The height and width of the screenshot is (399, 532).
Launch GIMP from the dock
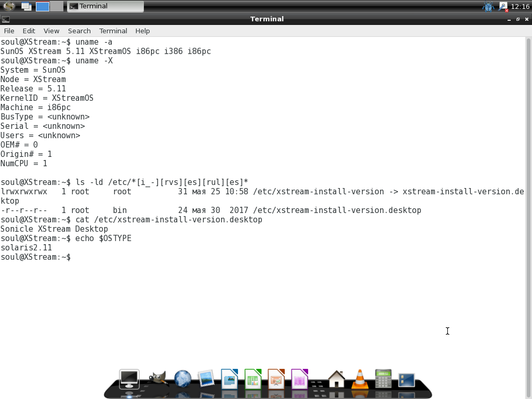(x=157, y=379)
